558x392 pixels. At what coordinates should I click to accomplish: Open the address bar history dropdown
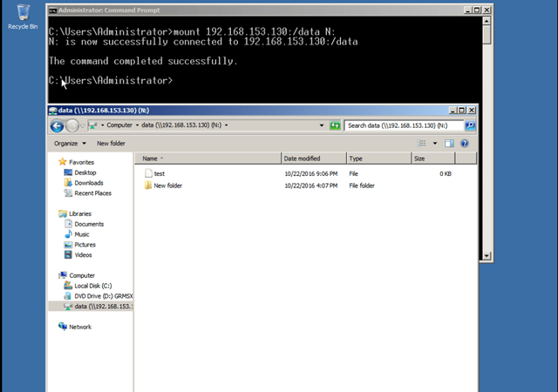[x=322, y=125]
